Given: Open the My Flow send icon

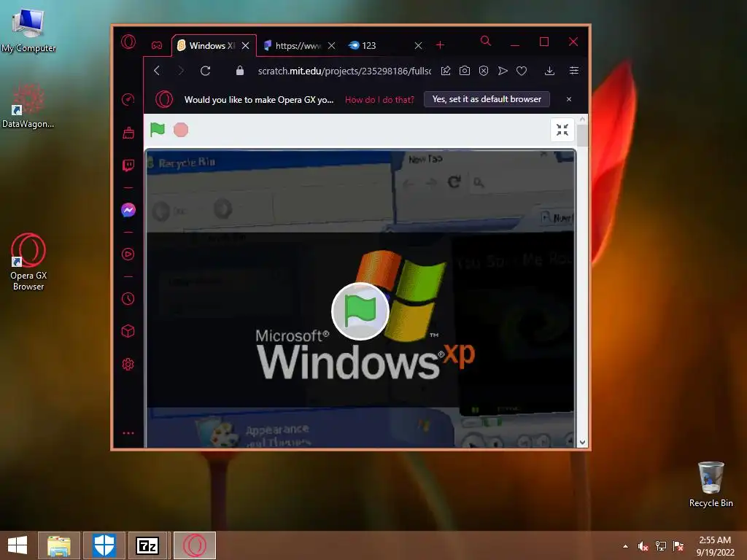Looking at the screenshot, I should point(503,71).
